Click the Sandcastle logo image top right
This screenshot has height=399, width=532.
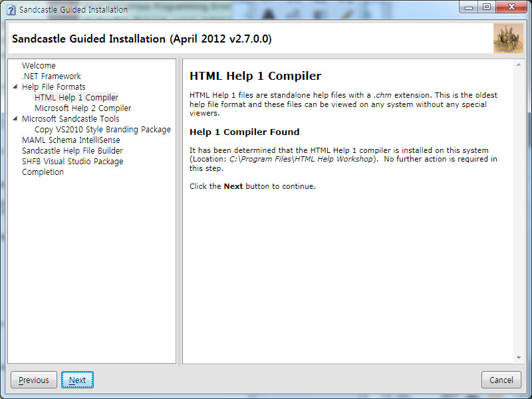[507, 39]
